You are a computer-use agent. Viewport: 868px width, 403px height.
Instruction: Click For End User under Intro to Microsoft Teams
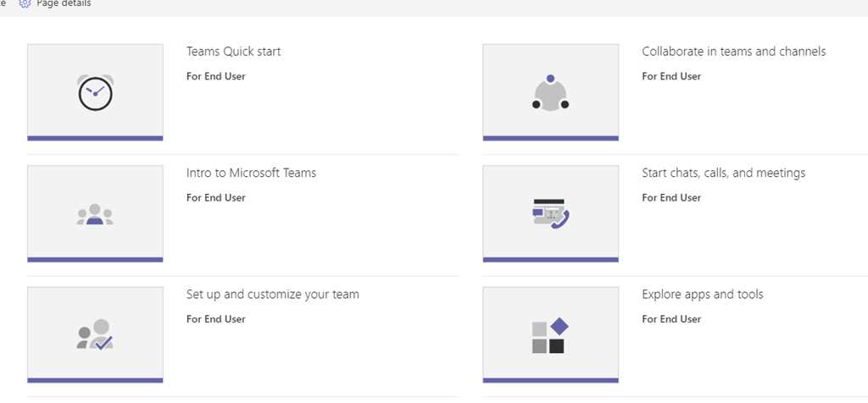tap(215, 198)
